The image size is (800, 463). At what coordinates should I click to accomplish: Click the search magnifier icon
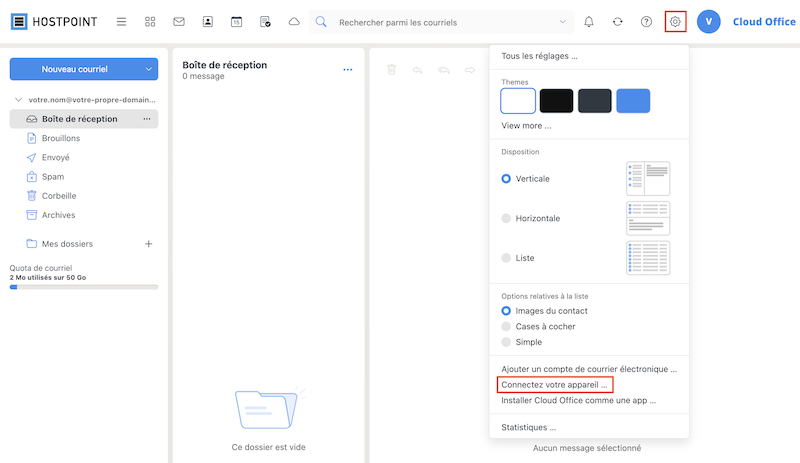[x=321, y=22]
